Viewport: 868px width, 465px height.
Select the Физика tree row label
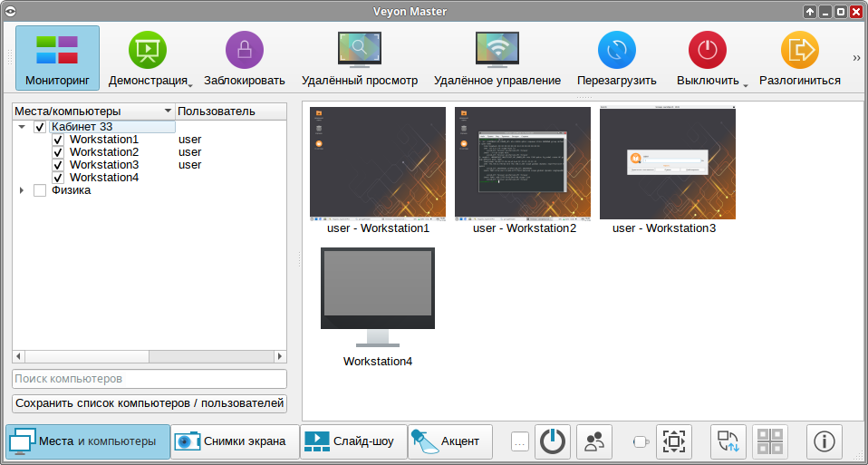72,190
